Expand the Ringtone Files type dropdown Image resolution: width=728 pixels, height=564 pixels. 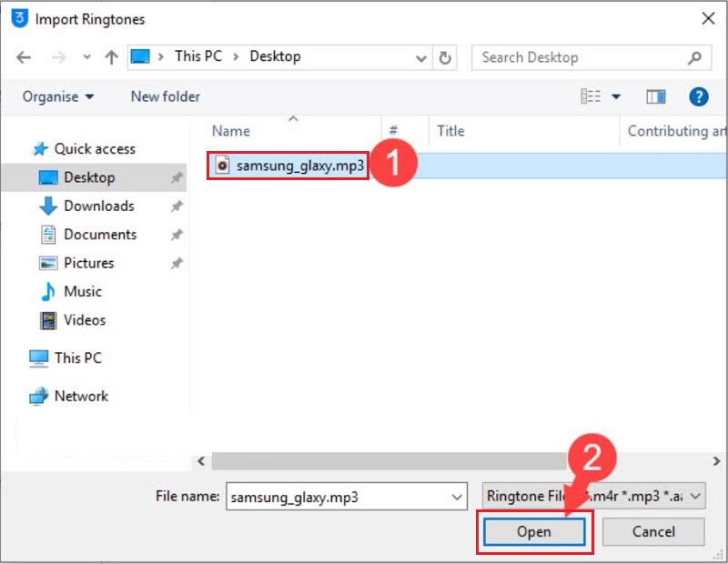(695, 496)
